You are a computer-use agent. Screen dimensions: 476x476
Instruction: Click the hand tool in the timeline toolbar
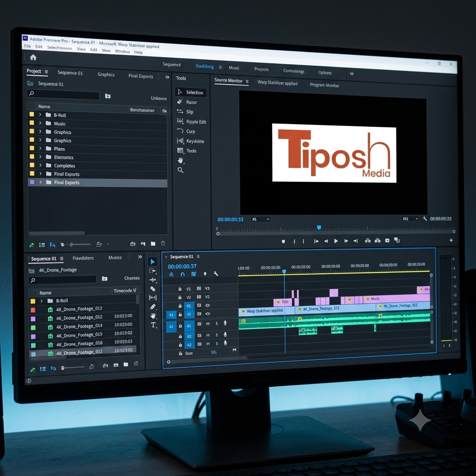pos(153,316)
